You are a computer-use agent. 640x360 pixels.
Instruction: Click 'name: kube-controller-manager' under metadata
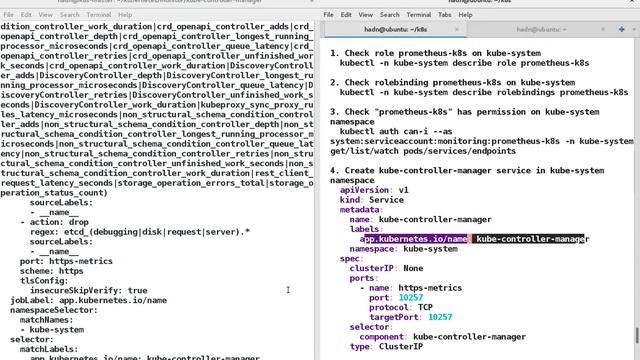[x=420, y=220]
